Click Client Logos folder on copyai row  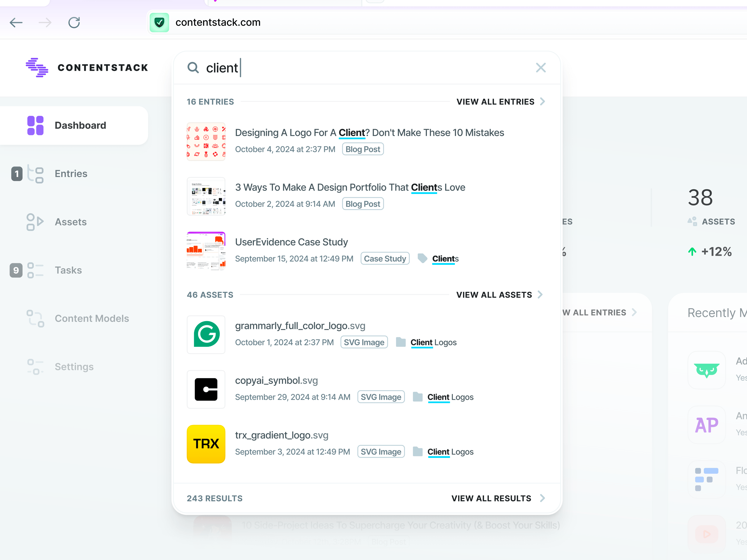(x=451, y=397)
